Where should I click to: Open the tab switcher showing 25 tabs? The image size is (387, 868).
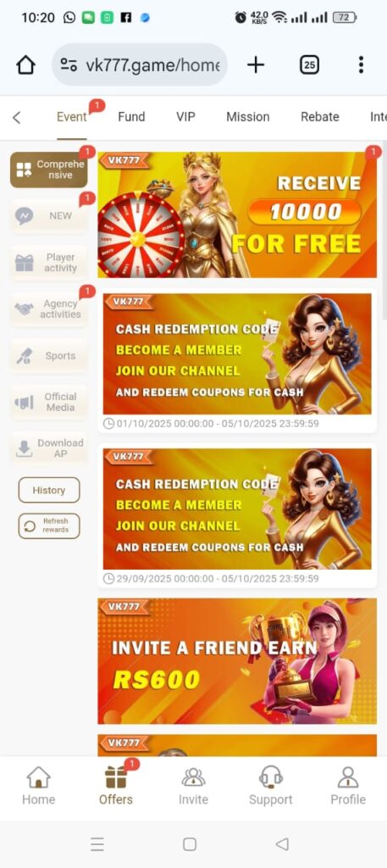tap(310, 65)
